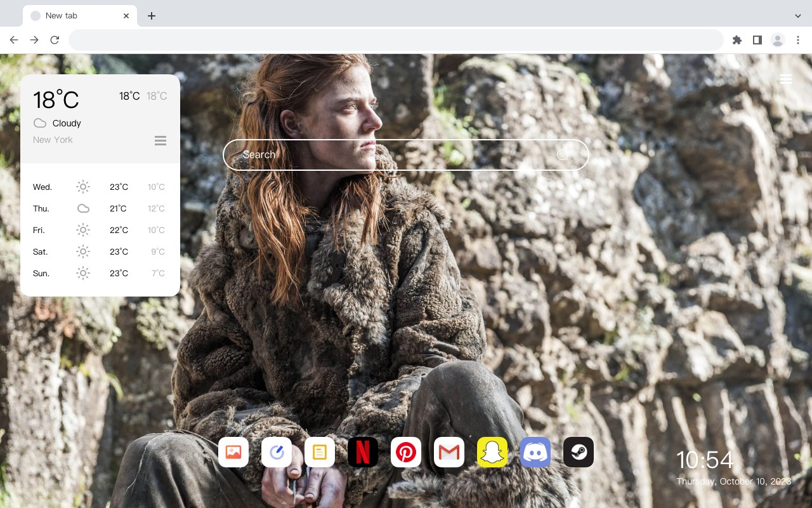The height and width of the screenshot is (508, 812).
Task: Expand the tab search chevron
Action: pyautogui.click(x=798, y=15)
